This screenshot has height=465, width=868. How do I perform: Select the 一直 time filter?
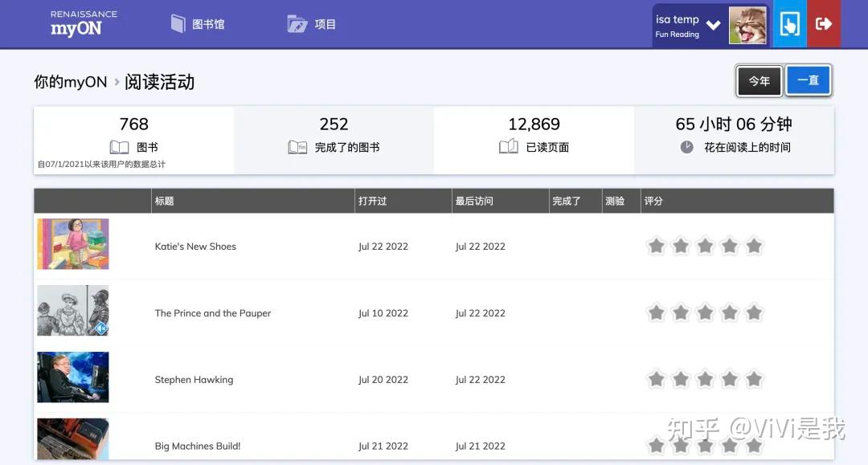[808, 80]
